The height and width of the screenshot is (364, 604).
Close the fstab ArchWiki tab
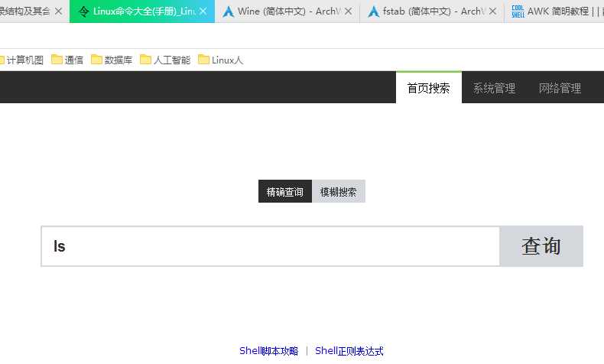tap(492, 11)
